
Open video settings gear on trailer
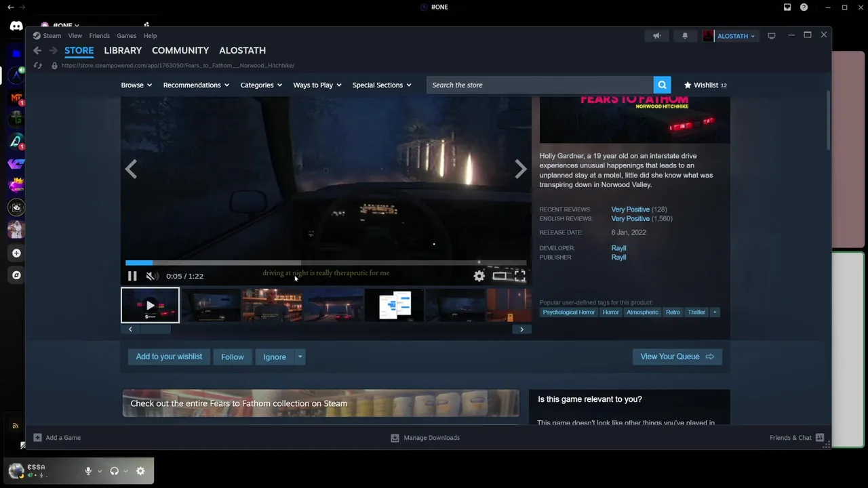click(479, 276)
